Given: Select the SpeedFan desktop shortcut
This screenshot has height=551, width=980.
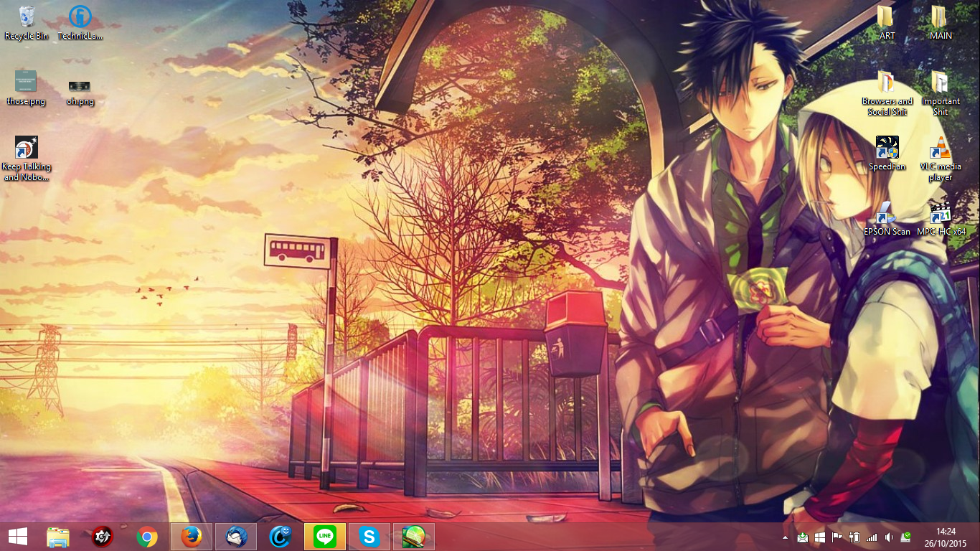Looking at the screenshot, I should (887, 154).
